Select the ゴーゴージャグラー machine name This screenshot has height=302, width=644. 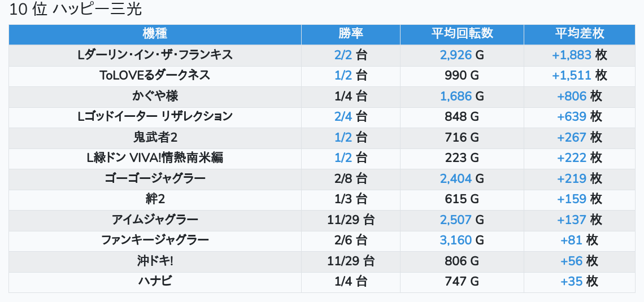pos(155,178)
